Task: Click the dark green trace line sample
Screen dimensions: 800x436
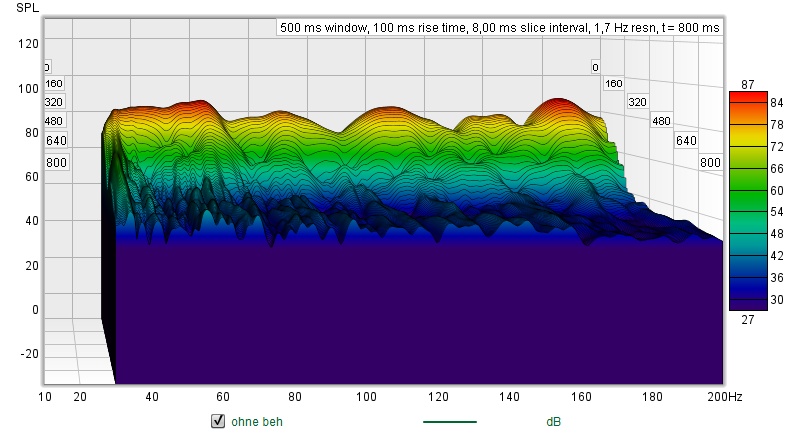Action: (x=450, y=421)
